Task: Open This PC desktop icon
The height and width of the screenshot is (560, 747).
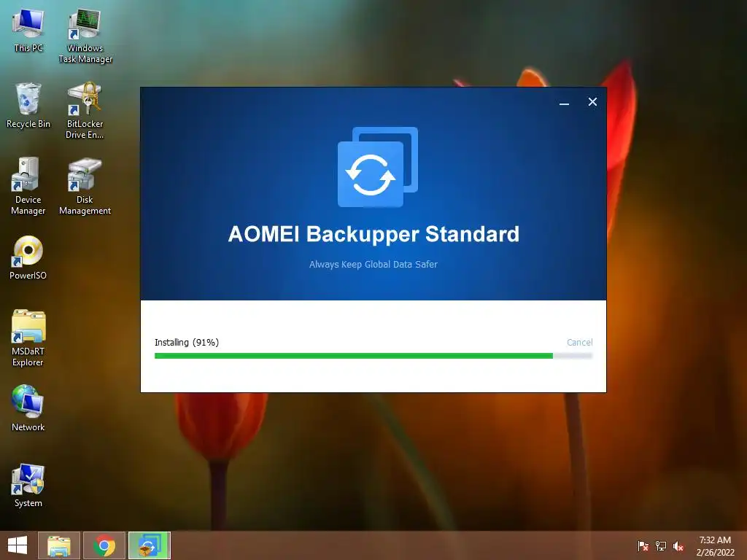Action: (x=28, y=29)
